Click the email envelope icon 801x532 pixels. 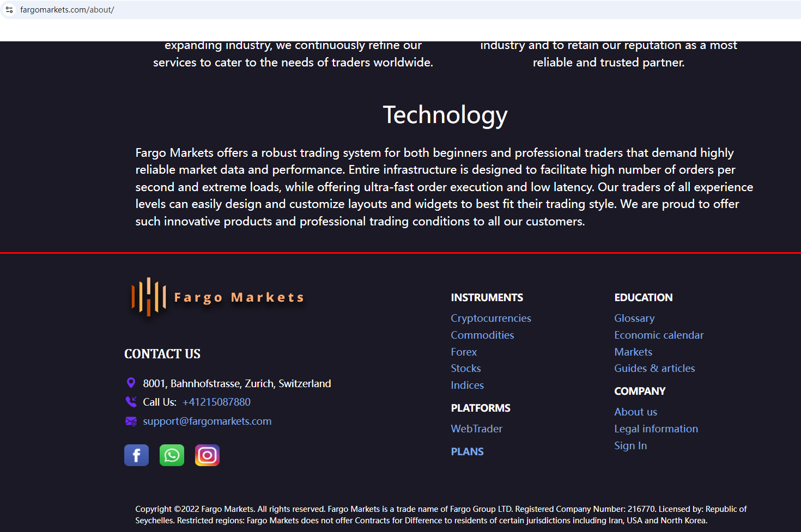click(x=131, y=421)
